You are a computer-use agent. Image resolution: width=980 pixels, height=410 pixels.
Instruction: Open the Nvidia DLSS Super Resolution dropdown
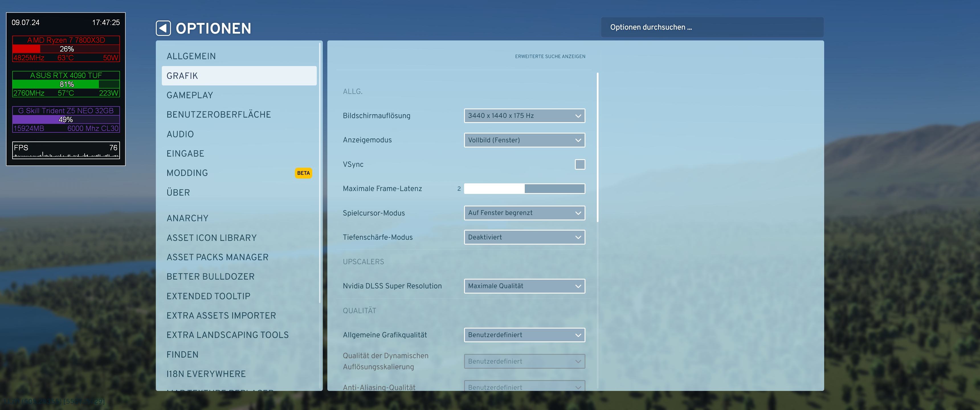point(524,286)
